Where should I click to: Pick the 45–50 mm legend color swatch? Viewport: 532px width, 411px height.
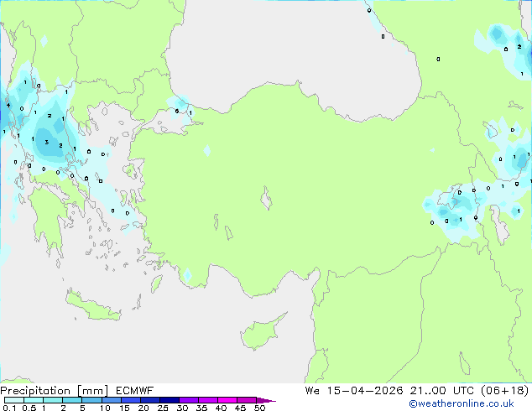coord(247,400)
